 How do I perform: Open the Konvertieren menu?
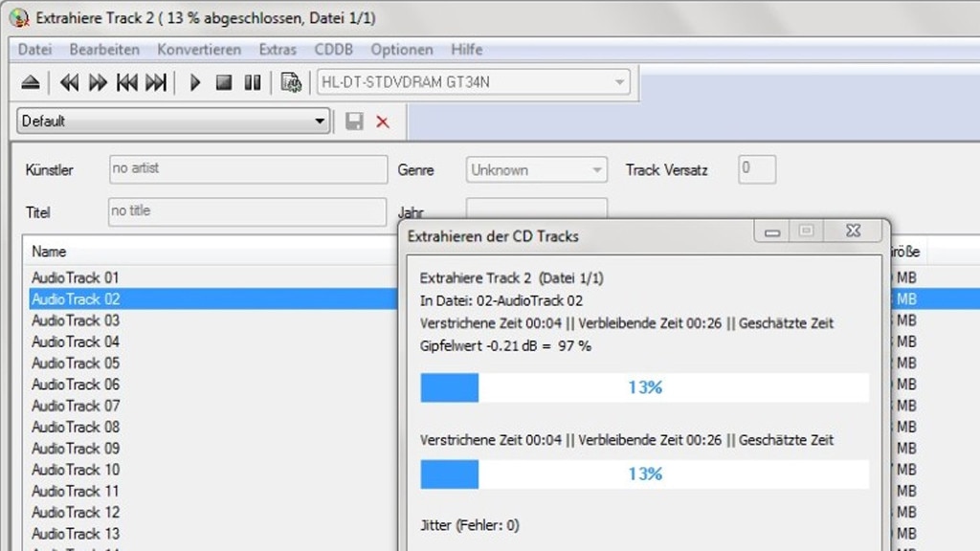pos(199,50)
